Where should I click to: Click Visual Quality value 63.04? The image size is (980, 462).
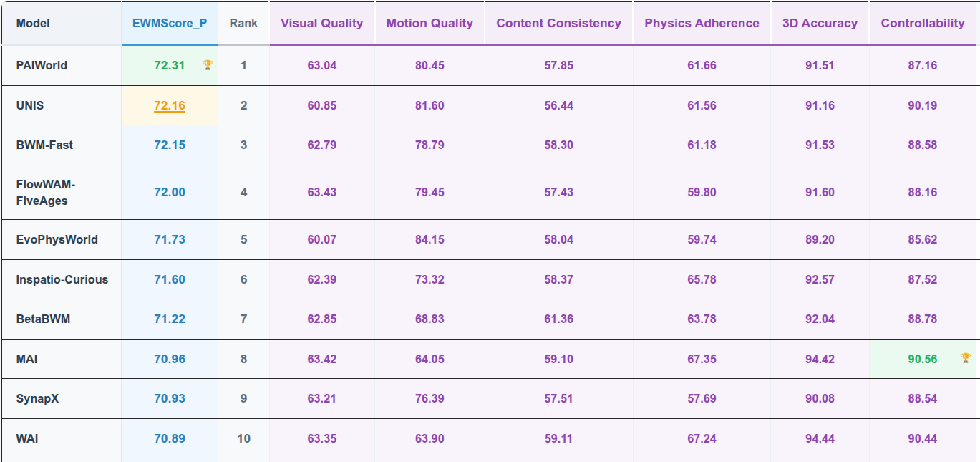click(322, 65)
